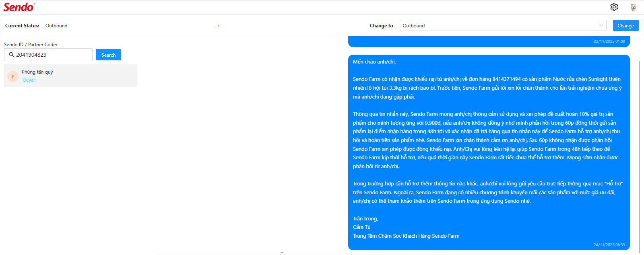The height and width of the screenshot is (255, 644).
Task: Open the Change to status dropdown
Action: (503, 25)
